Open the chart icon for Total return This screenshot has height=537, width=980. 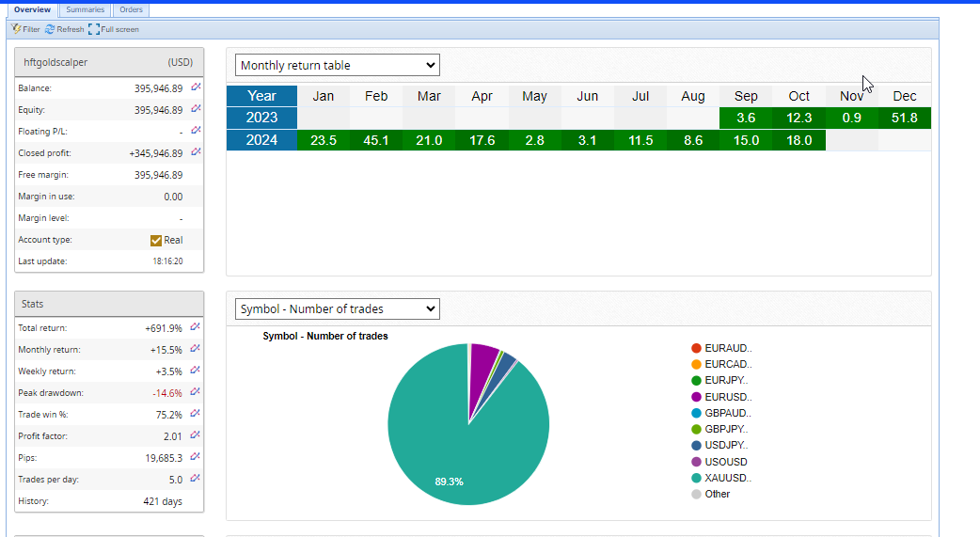(x=196, y=327)
